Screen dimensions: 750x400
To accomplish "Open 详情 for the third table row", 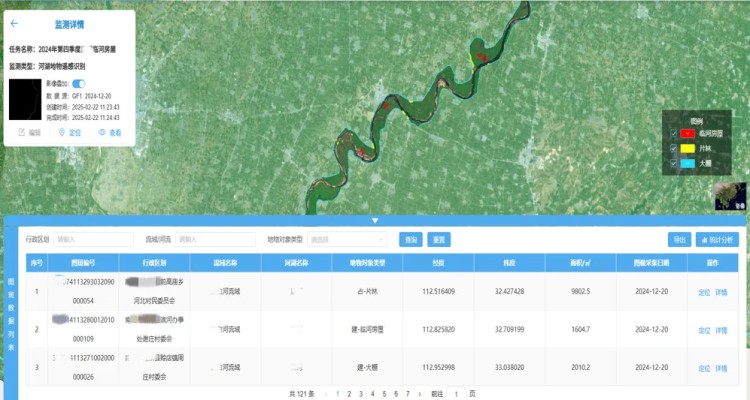I will pyautogui.click(x=721, y=368).
